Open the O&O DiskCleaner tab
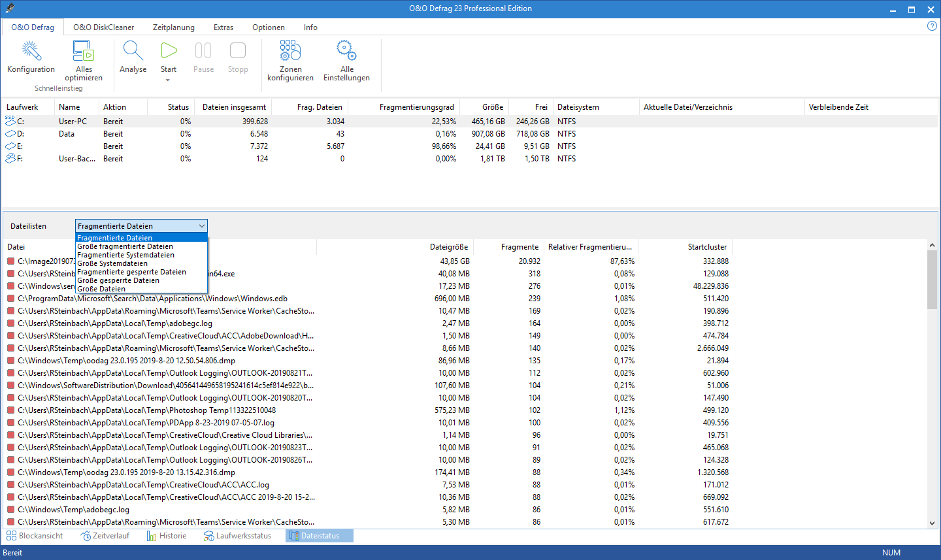941x560 pixels. (103, 27)
